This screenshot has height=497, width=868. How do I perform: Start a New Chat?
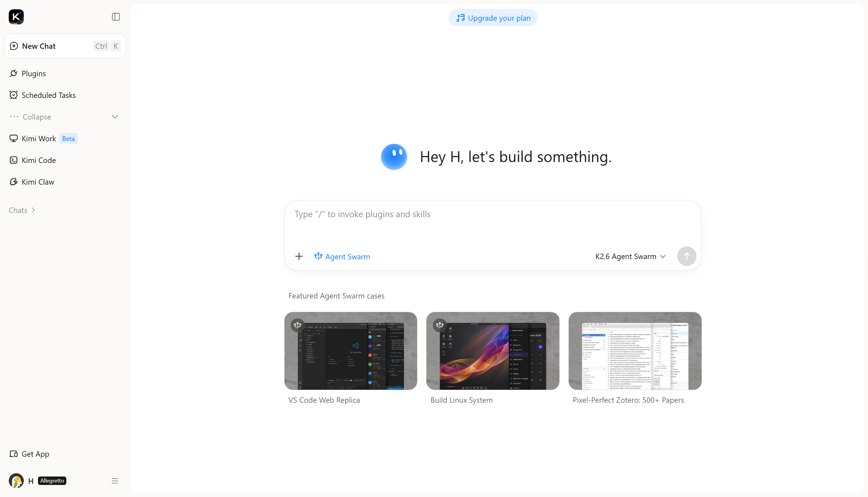click(x=65, y=46)
